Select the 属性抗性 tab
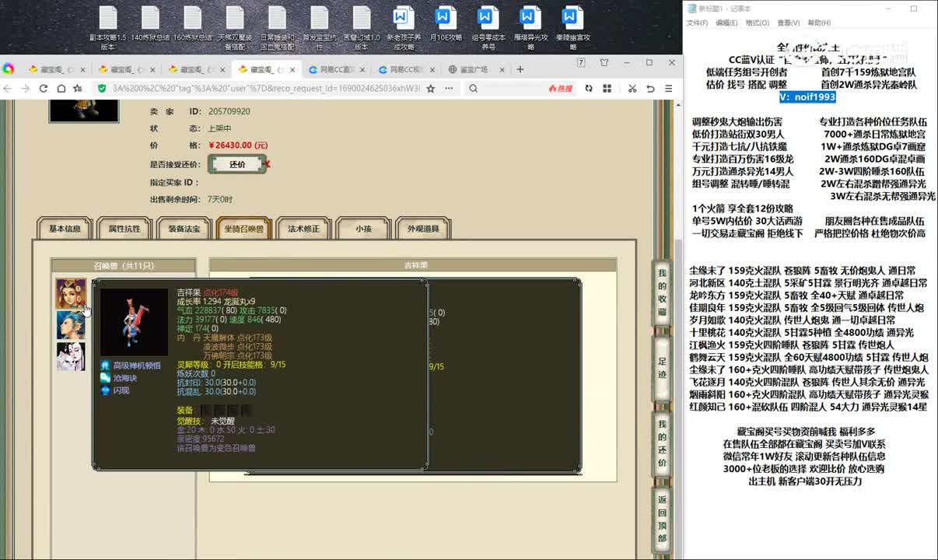The image size is (938, 560). 124,229
